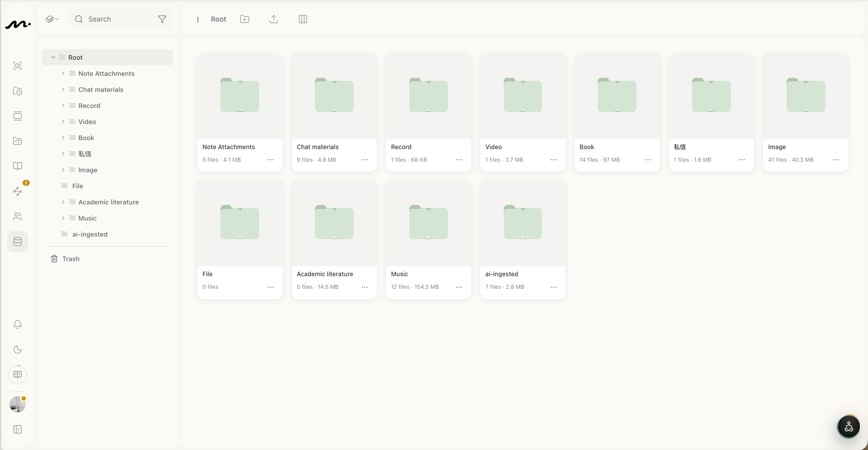Select Music label in folder tree
The image size is (868, 450).
coord(87,218)
